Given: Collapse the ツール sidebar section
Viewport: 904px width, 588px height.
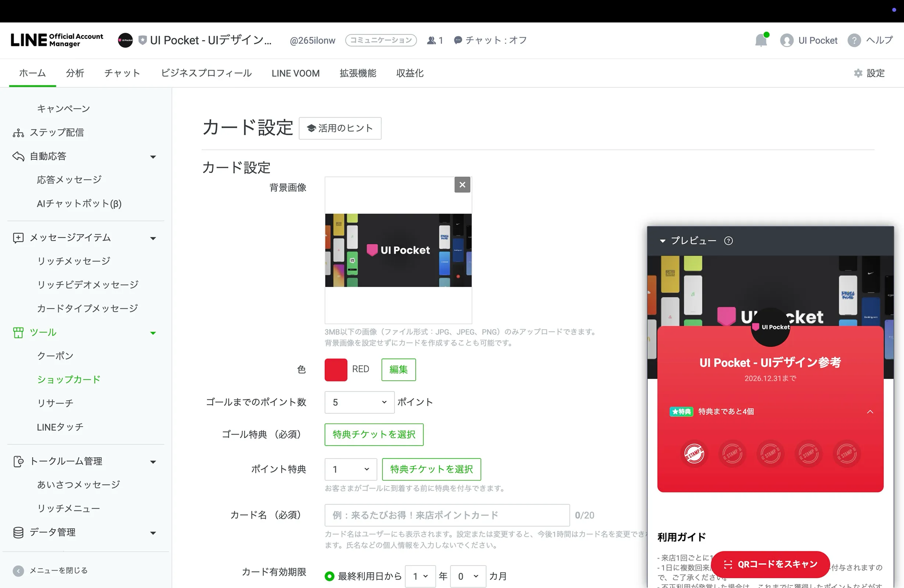Looking at the screenshot, I should [153, 332].
